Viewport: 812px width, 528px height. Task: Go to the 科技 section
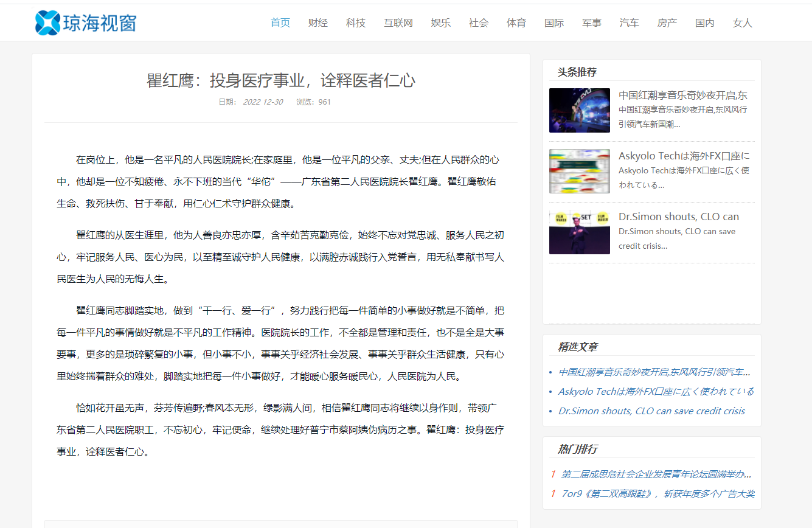[356, 23]
